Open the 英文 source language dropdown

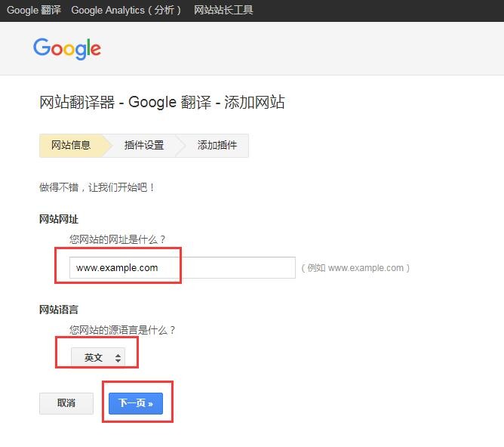point(98,357)
